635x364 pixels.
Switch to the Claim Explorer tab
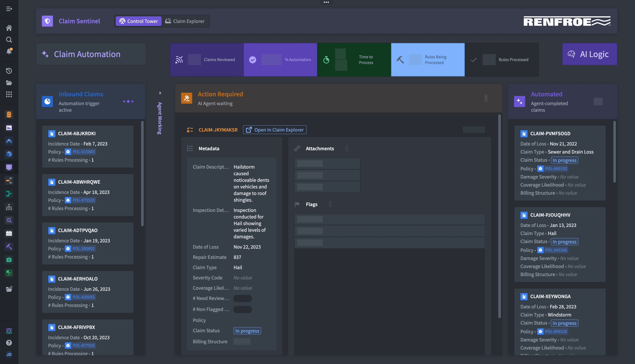tap(185, 21)
